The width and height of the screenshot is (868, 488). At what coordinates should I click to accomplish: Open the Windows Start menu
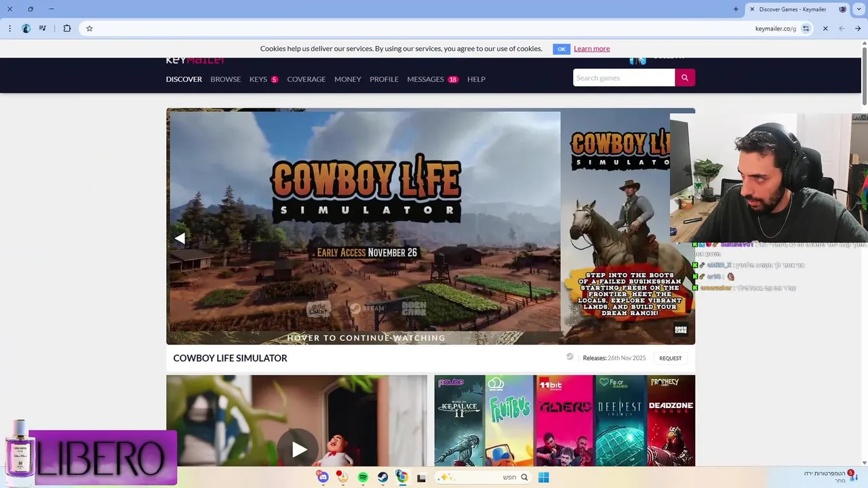[543, 477]
